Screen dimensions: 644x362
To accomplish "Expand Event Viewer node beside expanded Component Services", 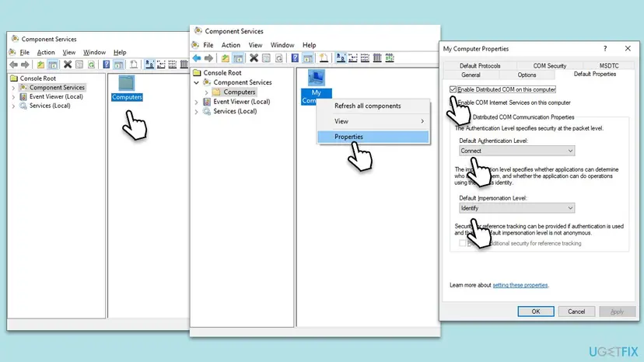I will tap(196, 102).
